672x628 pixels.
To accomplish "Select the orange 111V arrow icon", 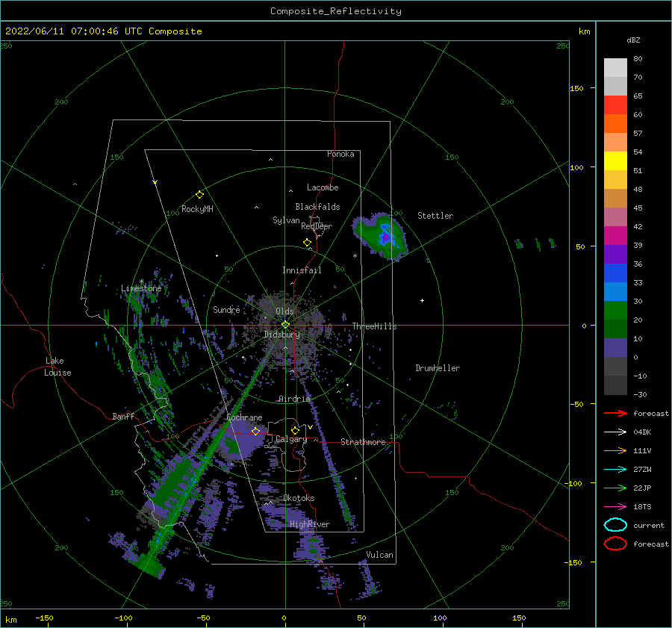I will click(615, 450).
